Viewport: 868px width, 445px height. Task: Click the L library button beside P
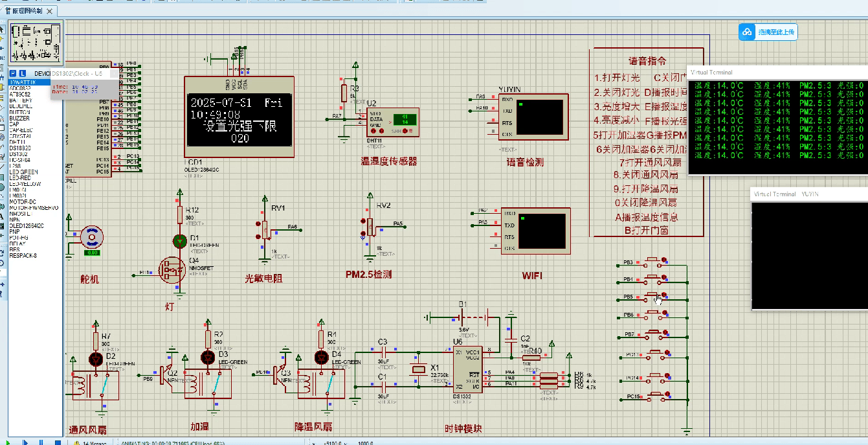click(x=23, y=73)
